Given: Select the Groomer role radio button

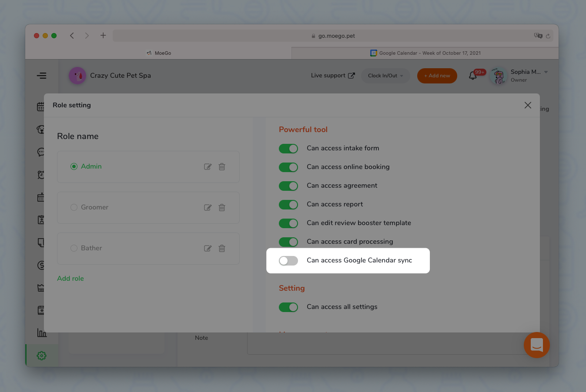Looking at the screenshot, I should click(x=74, y=207).
